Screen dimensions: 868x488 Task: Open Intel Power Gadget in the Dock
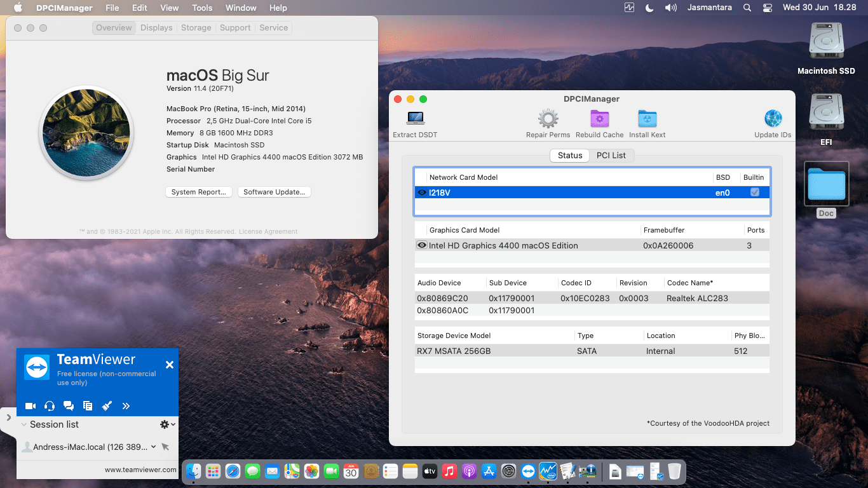(548, 471)
